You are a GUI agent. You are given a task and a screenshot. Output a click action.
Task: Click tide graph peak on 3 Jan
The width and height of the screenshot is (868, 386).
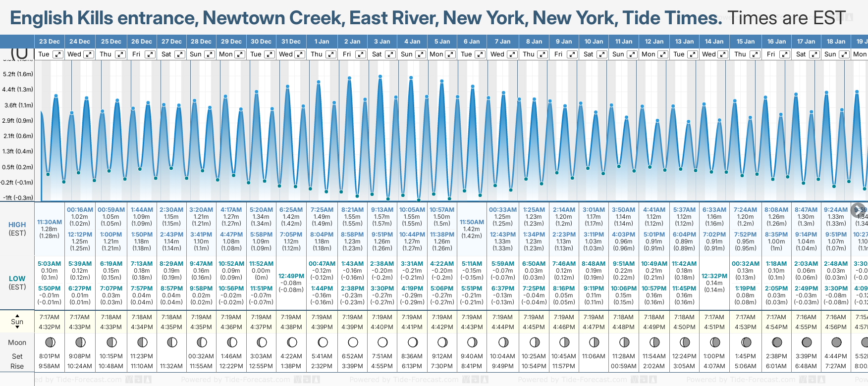[x=380, y=77]
